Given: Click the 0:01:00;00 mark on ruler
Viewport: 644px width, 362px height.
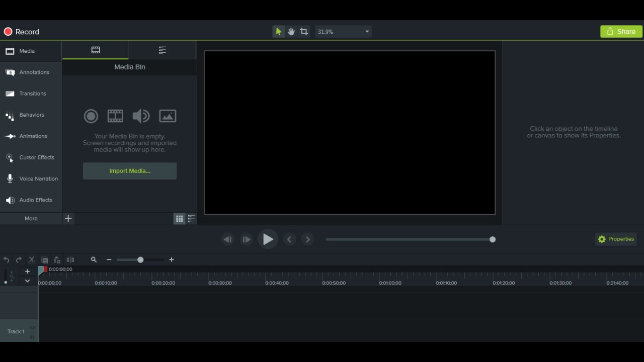Looking at the screenshot, I should click(x=390, y=283).
